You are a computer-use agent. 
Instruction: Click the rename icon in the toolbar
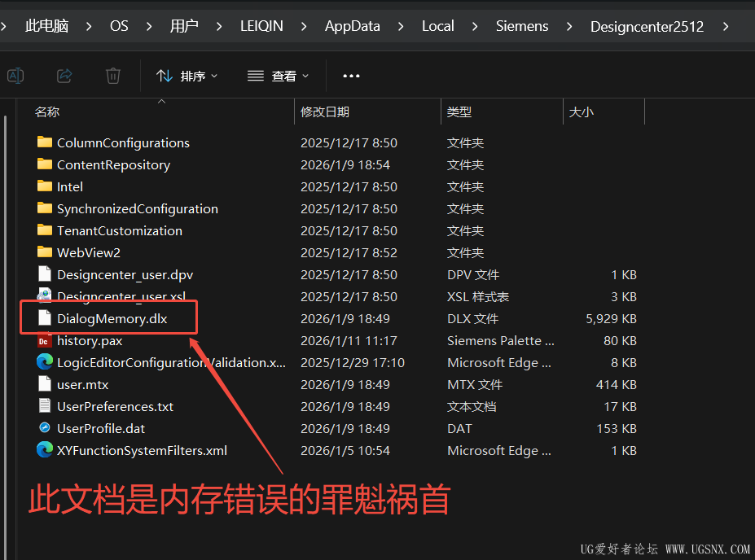coord(15,76)
